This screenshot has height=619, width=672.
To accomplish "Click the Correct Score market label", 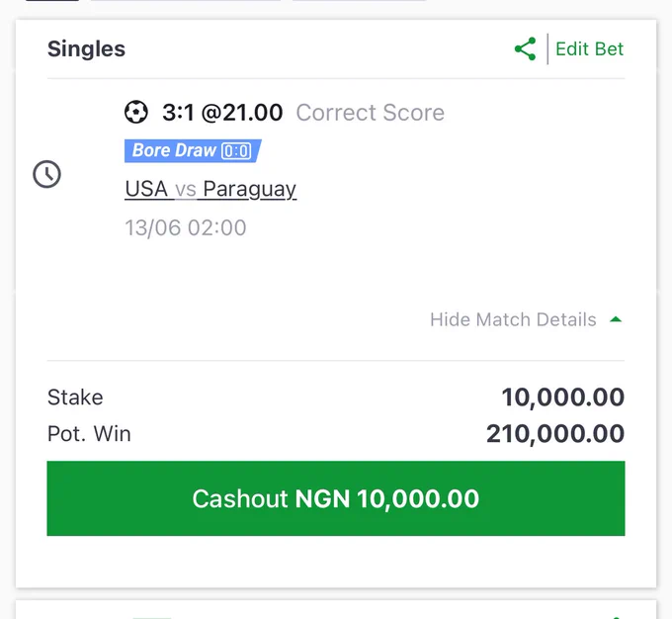I will tap(371, 113).
